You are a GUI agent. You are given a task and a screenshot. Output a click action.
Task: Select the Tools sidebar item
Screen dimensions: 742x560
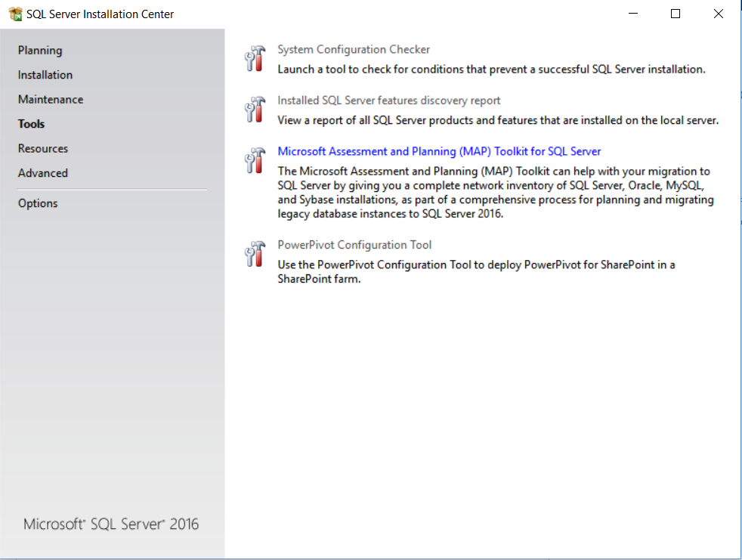pos(32,124)
